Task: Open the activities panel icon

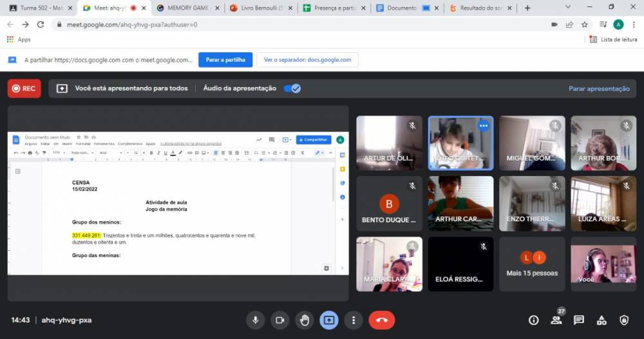Action: click(601, 320)
